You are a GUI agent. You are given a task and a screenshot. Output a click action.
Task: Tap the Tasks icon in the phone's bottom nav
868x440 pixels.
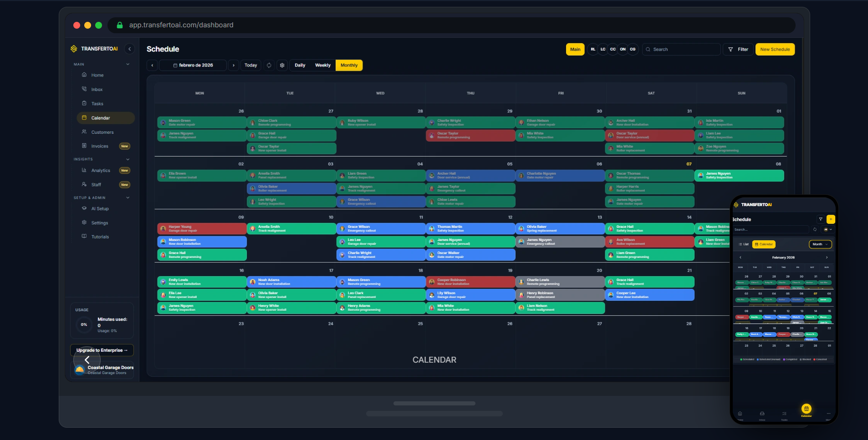click(x=784, y=415)
